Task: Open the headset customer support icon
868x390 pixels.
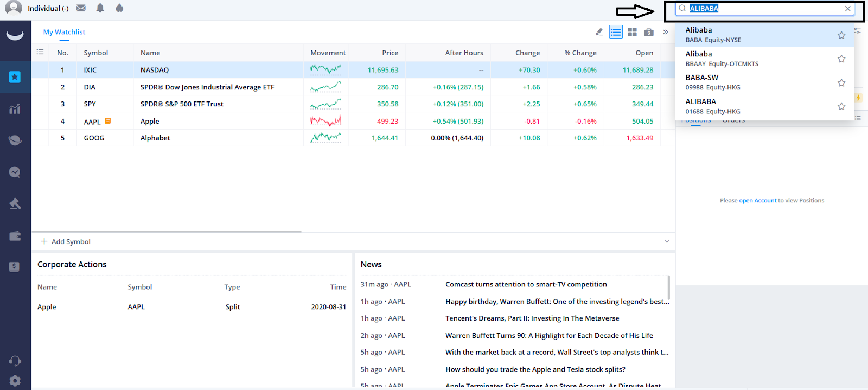Action: (x=15, y=361)
